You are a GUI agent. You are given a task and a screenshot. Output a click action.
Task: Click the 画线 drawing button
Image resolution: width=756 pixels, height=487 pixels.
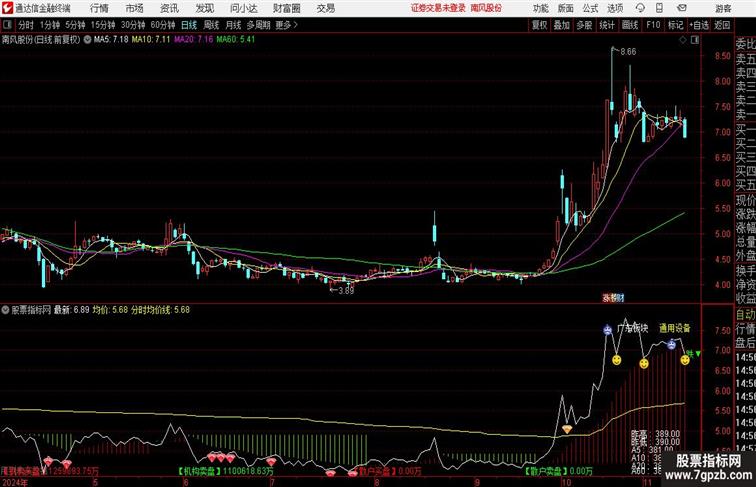click(630, 25)
